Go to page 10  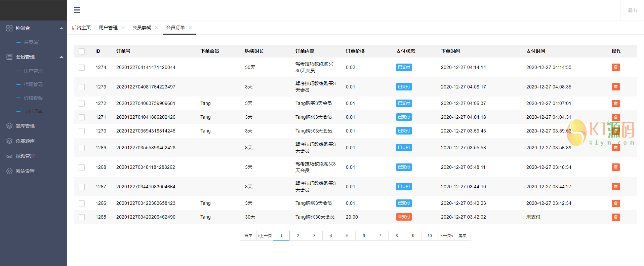(430, 236)
